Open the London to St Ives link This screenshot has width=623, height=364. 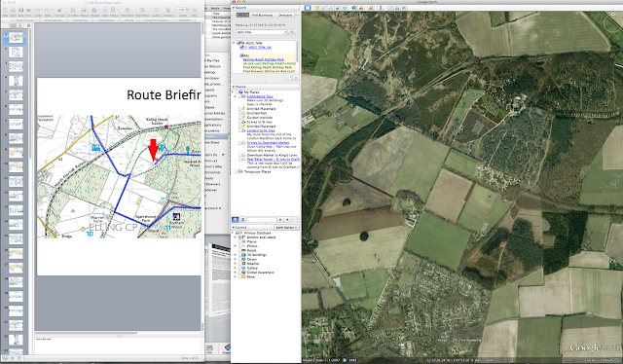pyautogui.click(x=261, y=130)
